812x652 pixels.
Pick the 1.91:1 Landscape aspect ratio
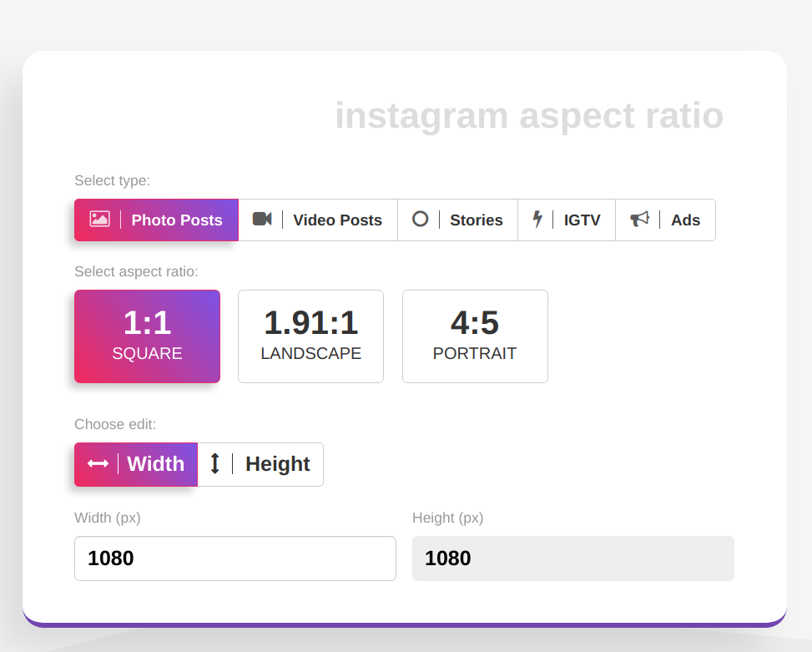click(x=310, y=336)
